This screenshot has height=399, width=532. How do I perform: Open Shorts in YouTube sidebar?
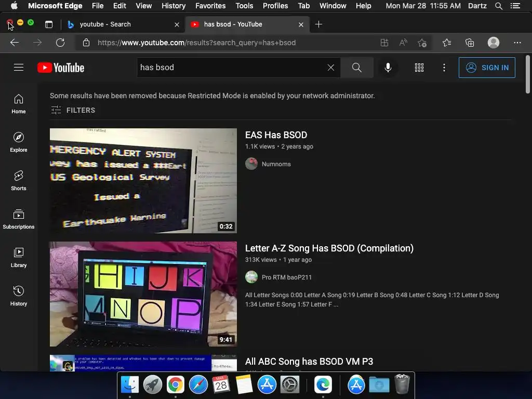[19, 180]
